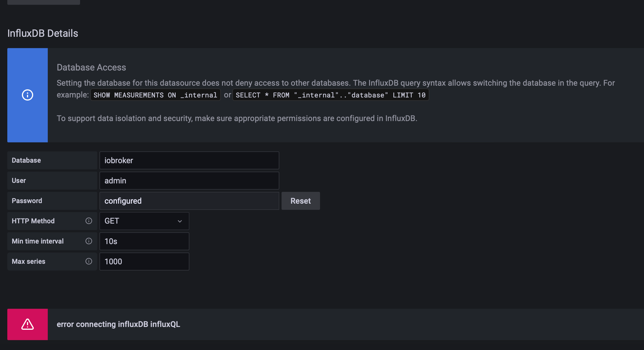Click the Reset button next to Password
Screen dimensions: 644x350
pos(300,201)
